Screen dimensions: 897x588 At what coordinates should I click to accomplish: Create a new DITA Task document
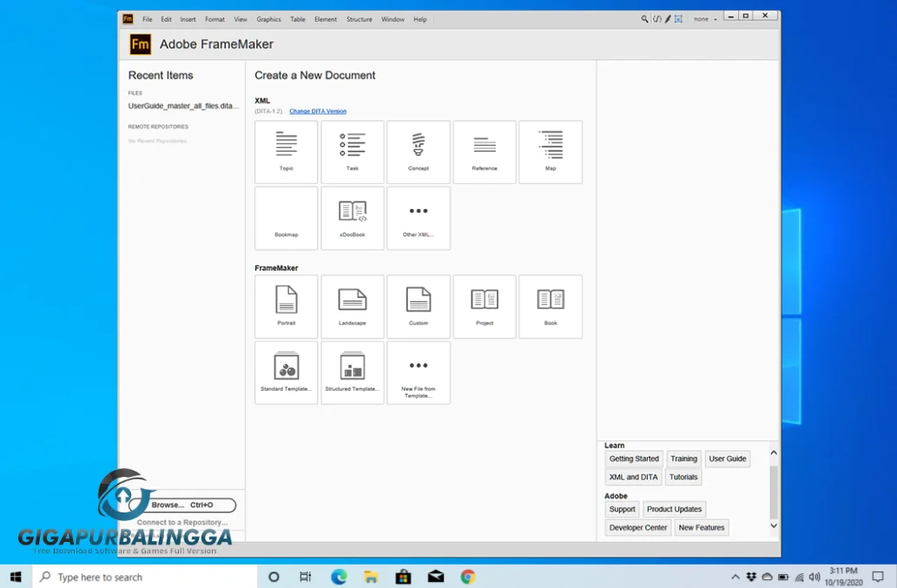click(353, 152)
